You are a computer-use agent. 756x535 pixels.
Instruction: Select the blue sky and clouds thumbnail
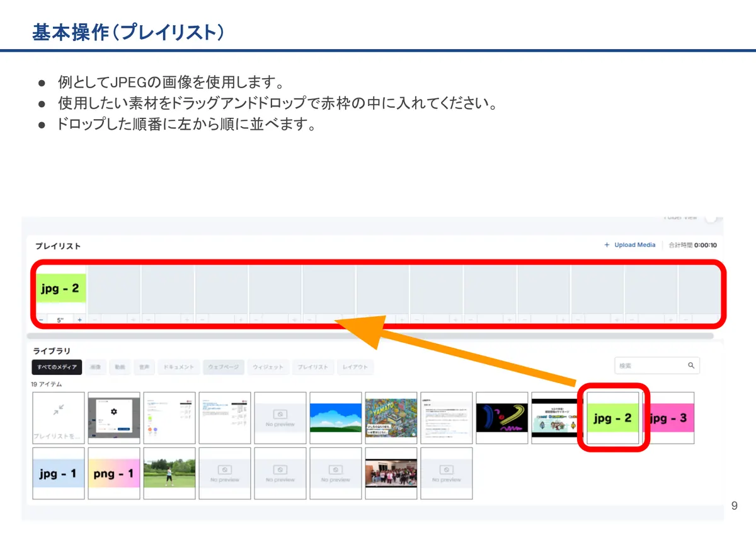[336, 417]
